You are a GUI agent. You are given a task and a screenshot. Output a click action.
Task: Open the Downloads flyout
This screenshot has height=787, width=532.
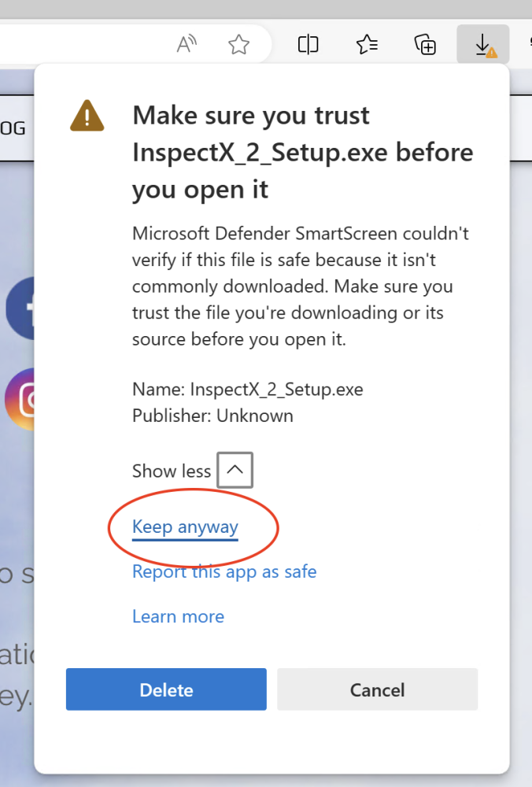pyautogui.click(x=482, y=44)
